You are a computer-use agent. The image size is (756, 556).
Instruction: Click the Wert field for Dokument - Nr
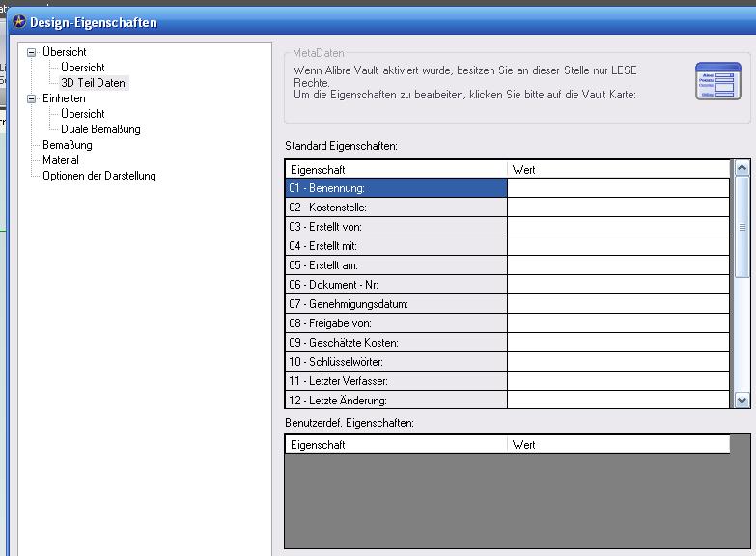coord(619,285)
